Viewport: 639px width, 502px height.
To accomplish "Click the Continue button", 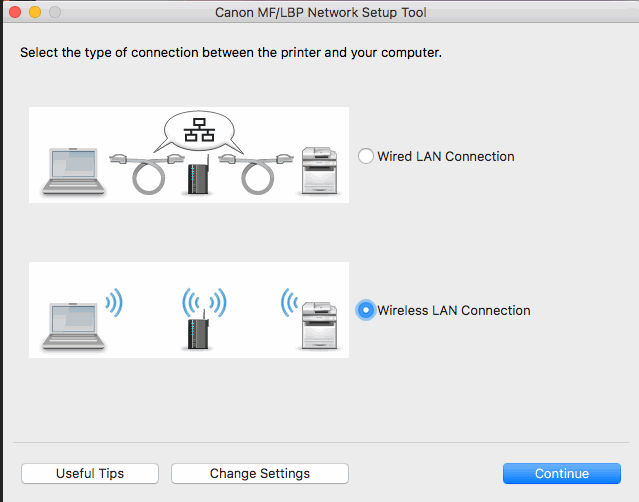I will (561, 473).
